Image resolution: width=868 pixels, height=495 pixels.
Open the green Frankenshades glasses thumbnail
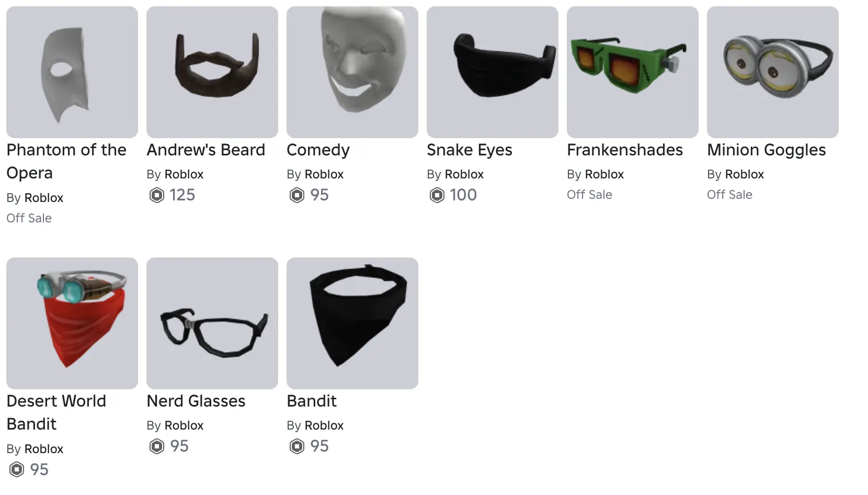tap(633, 72)
